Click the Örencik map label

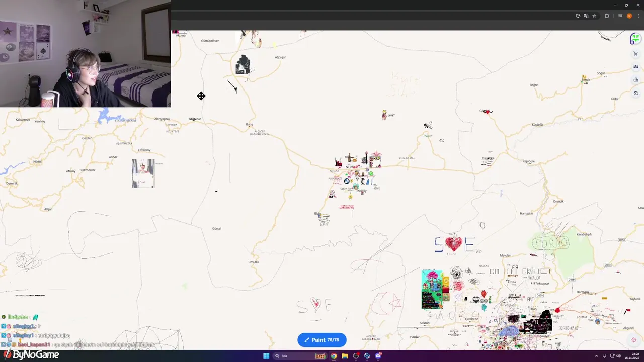coord(558,201)
